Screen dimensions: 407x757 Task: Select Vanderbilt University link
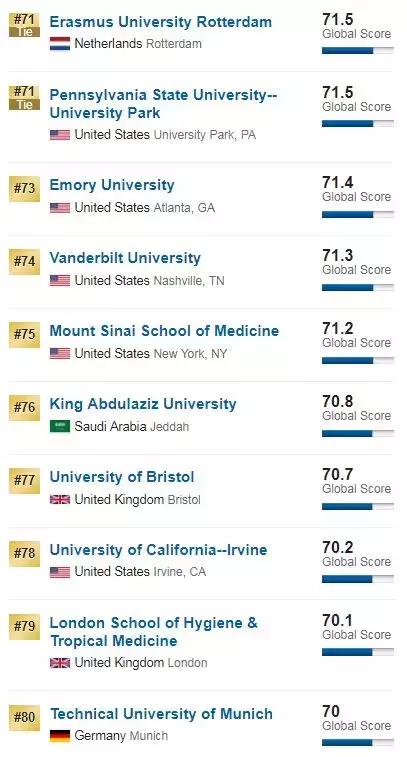point(125,258)
